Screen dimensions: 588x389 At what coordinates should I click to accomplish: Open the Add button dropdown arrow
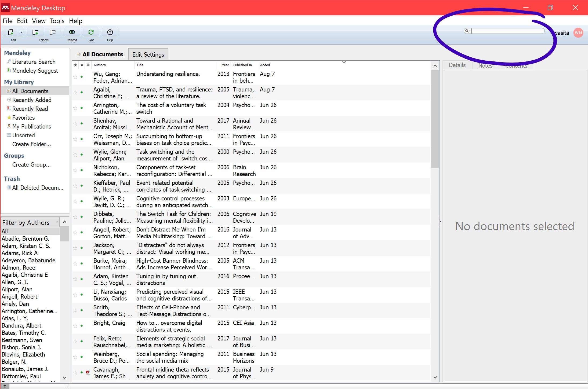(x=21, y=32)
